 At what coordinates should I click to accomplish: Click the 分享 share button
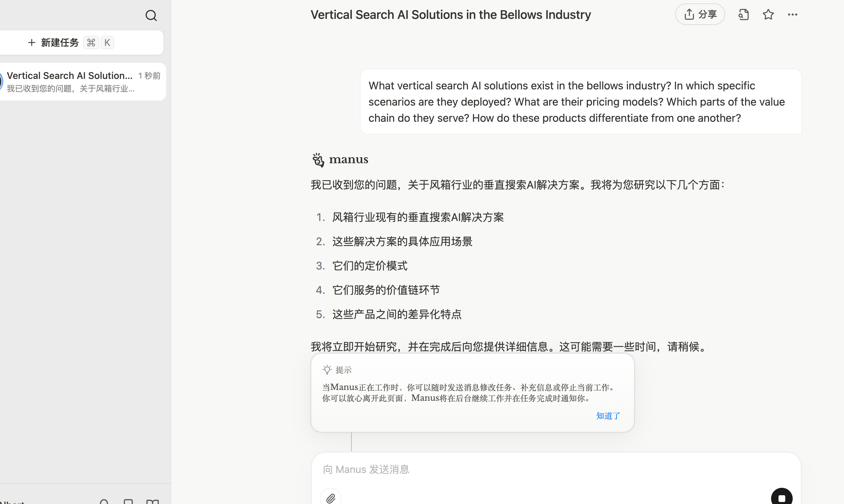(x=700, y=14)
